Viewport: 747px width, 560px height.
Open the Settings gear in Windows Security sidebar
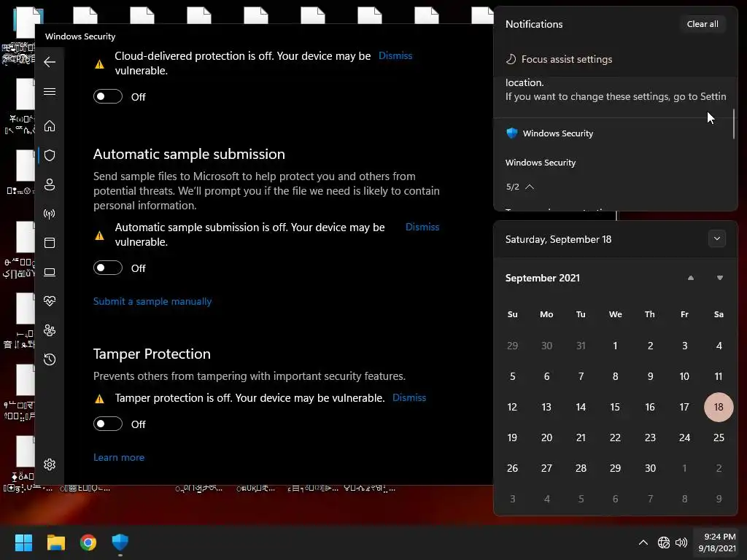(50, 464)
